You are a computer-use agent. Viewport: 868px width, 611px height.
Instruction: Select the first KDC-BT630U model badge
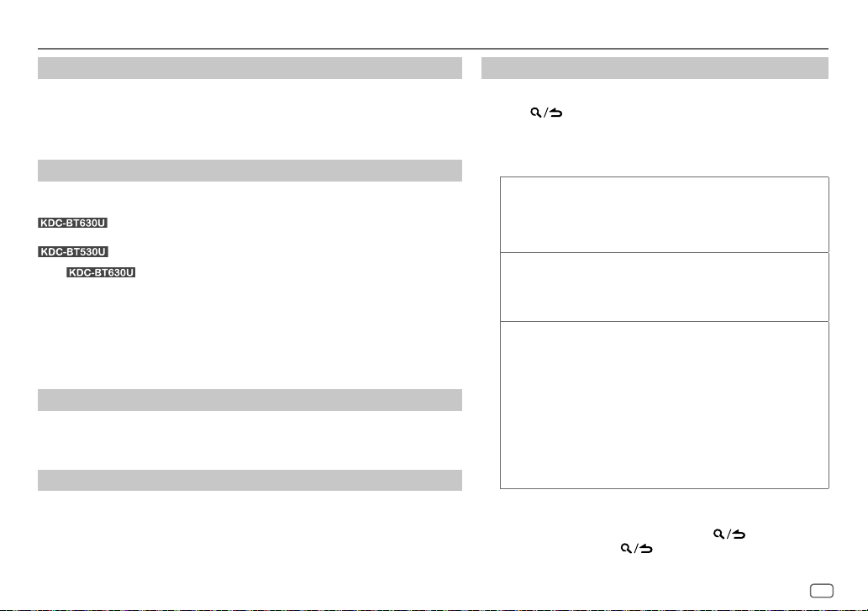pos(72,223)
